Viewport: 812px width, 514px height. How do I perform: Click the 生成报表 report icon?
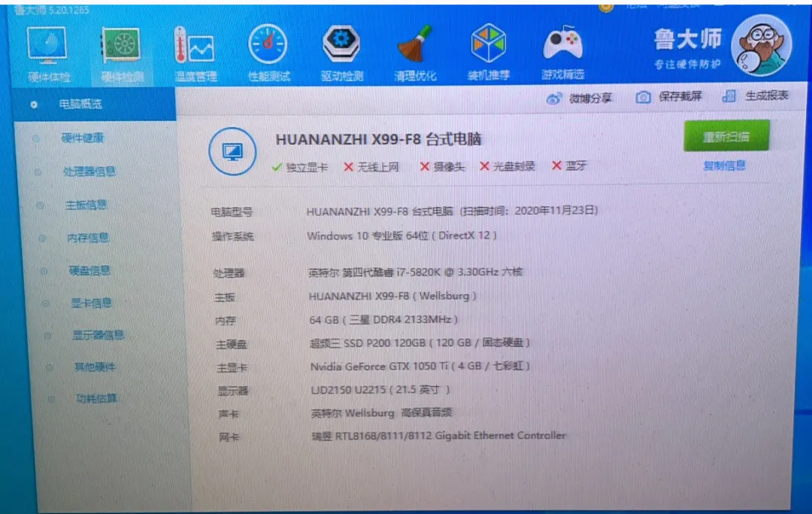729,96
